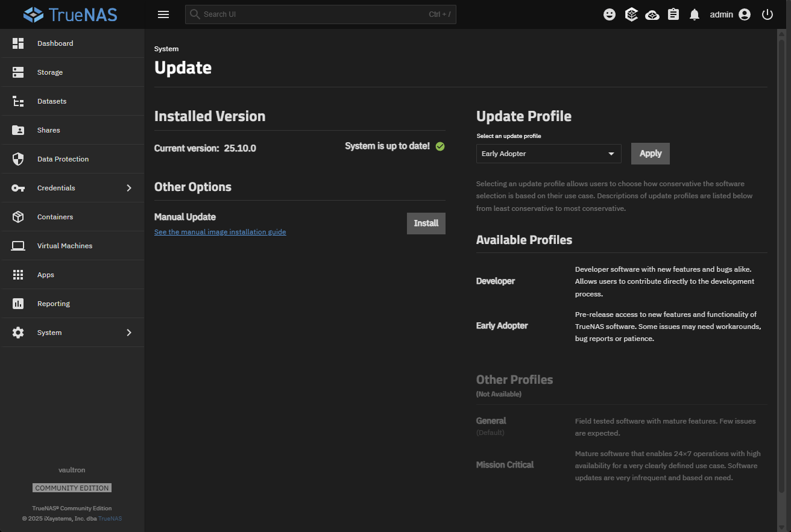Open the manual image installation guide link
The image size is (791, 532).
pos(220,232)
